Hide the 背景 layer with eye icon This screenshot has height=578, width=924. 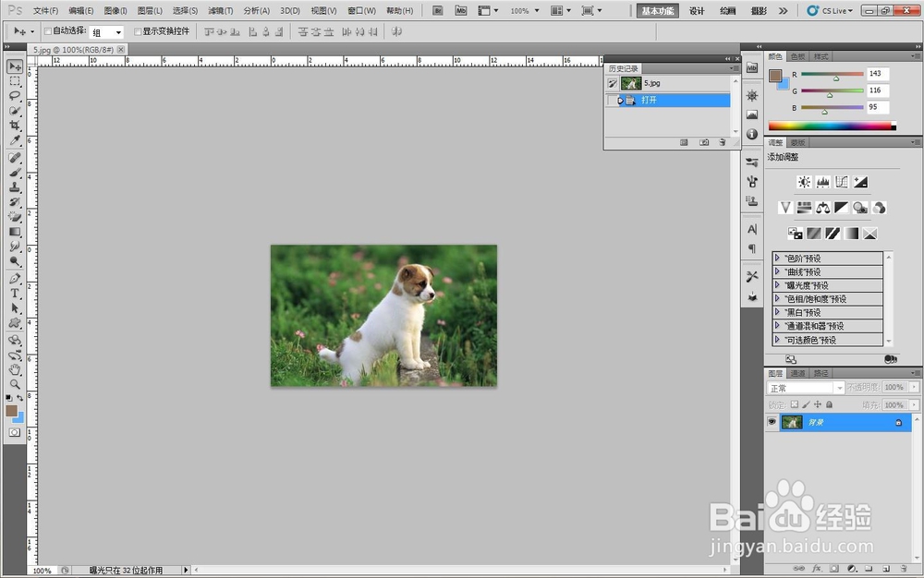pyautogui.click(x=772, y=422)
